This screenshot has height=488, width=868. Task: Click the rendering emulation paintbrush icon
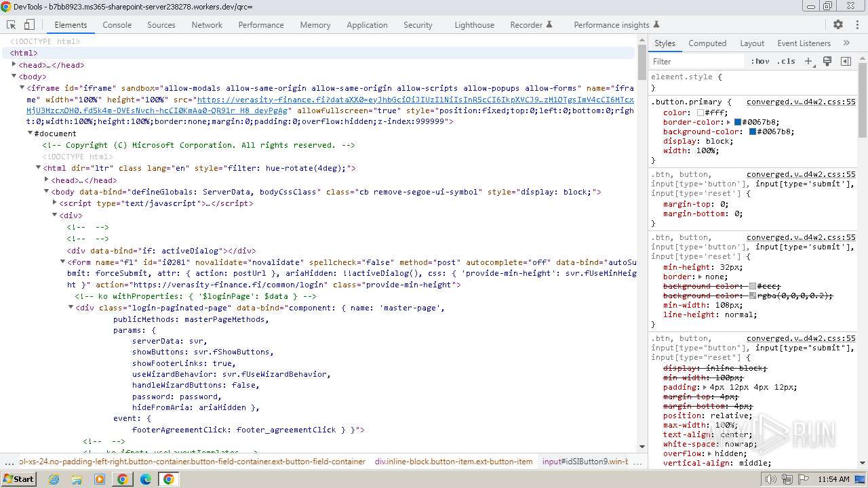[827, 61]
